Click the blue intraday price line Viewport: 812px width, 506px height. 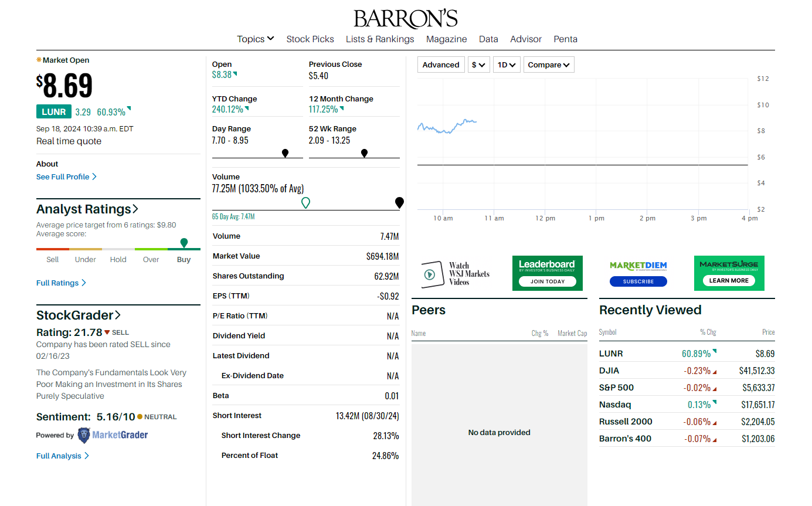(447, 127)
